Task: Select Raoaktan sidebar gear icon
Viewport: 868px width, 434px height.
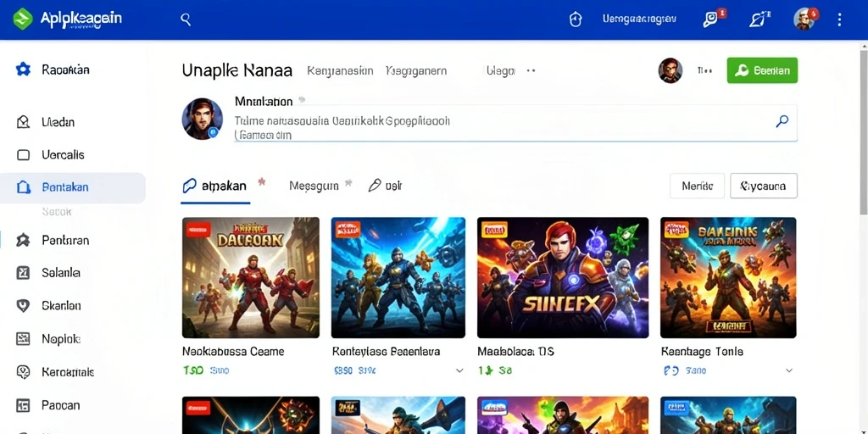Action: 23,70
